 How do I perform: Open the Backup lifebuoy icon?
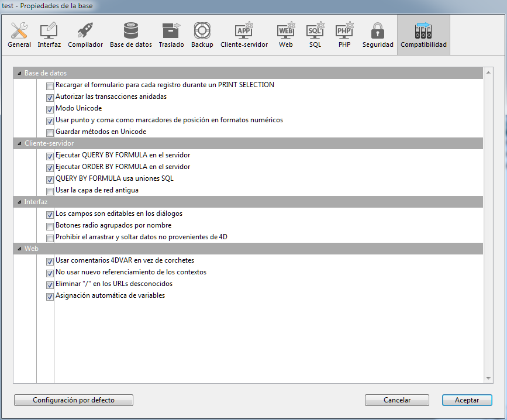[202, 30]
